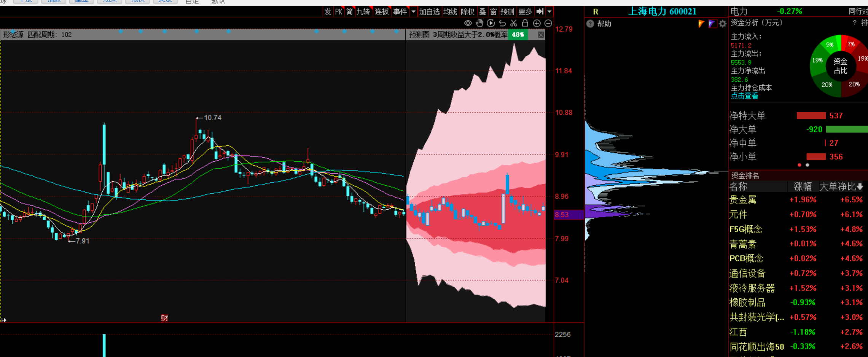Sort by 涨幅 column header
The width and height of the screenshot is (868, 357).
tap(802, 186)
